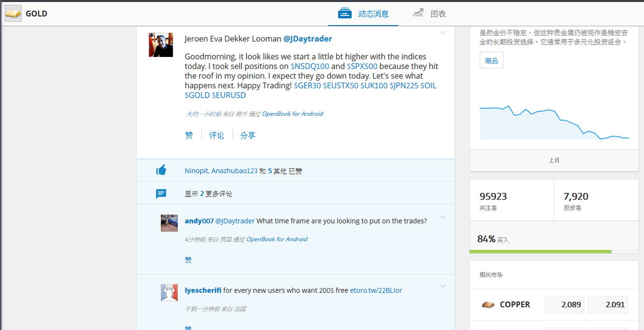Viewport: 644px width, 330px height.
Task: Expand options chevron on lyescherifi comment
Action: [x=443, y=287]
